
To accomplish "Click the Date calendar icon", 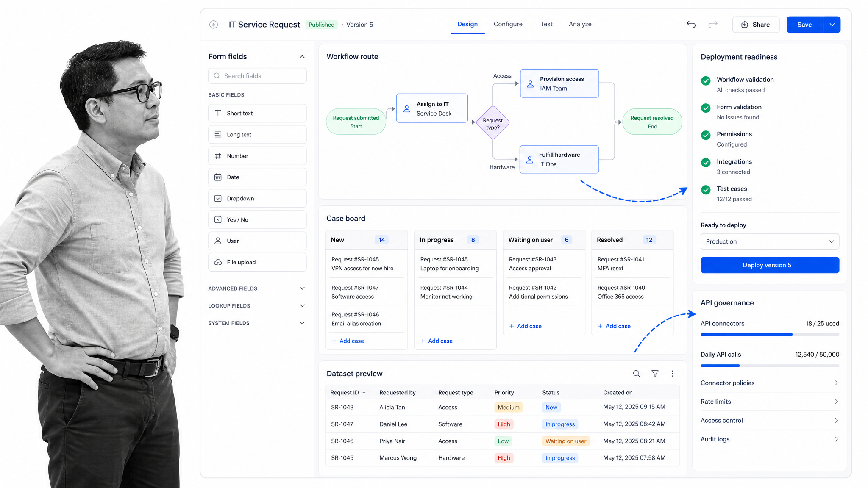I will point(218,177).
